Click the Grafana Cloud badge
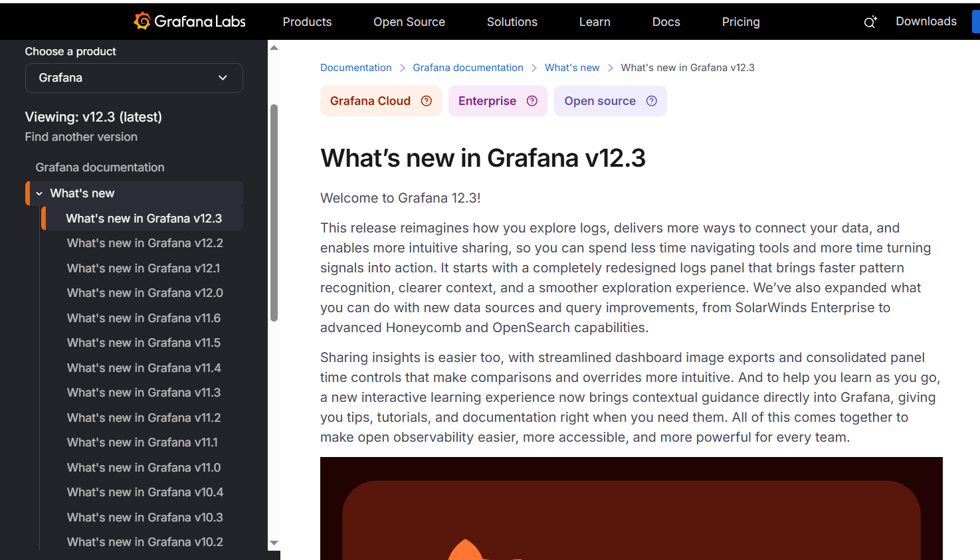 [x=381, y=101]
